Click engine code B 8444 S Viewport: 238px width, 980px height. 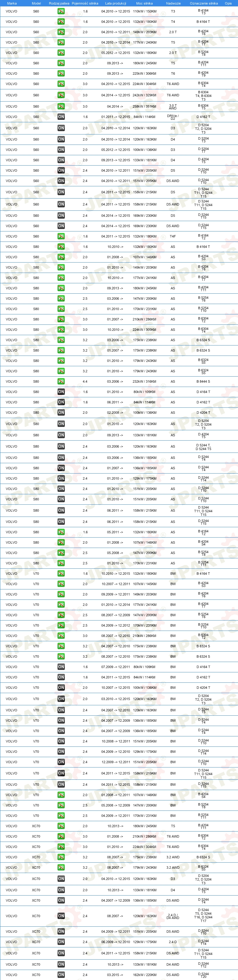204,381
